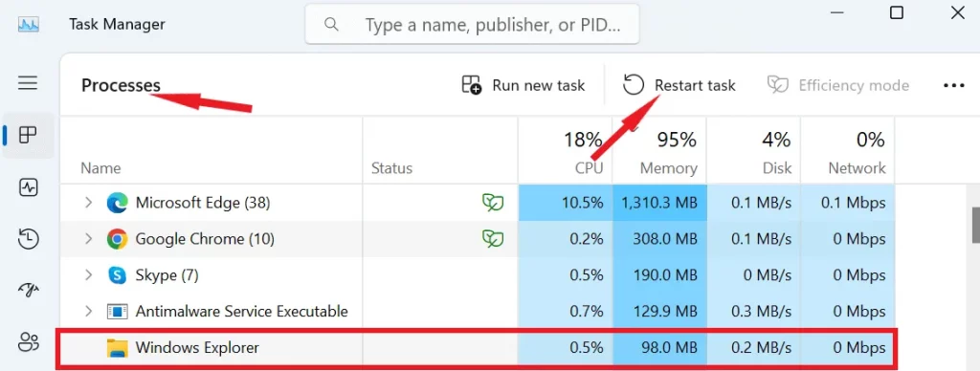Select the Processes sidebar icon
Viewport: 980px width, 371px height.
click(28, 135)
